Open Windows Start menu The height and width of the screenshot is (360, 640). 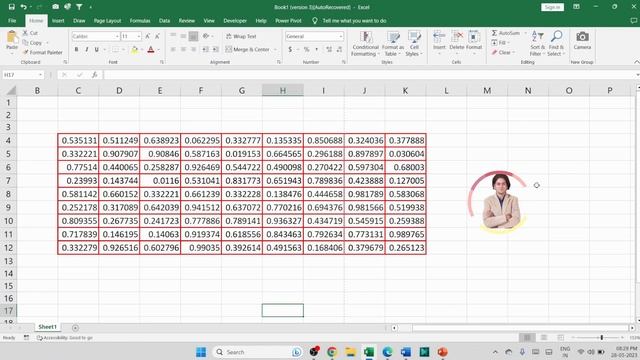pos(200,352)
